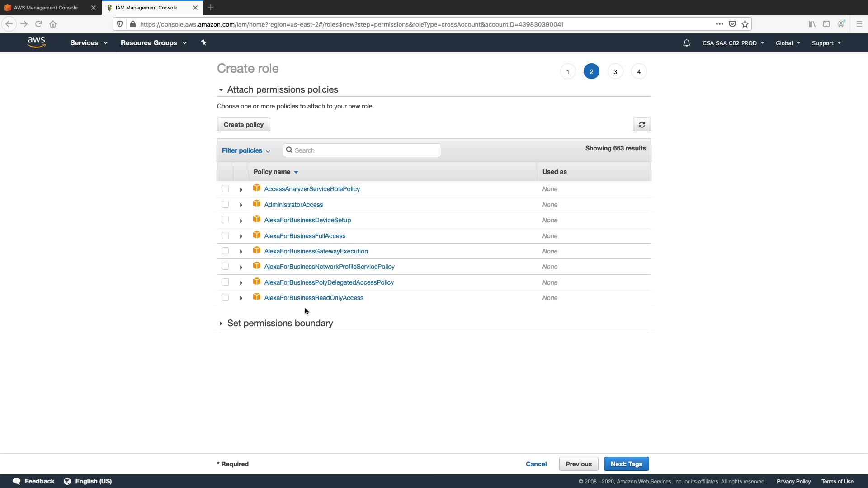Click the browser home icon
The width and height of the screenshot is (868, 488).
pos(53,24)
